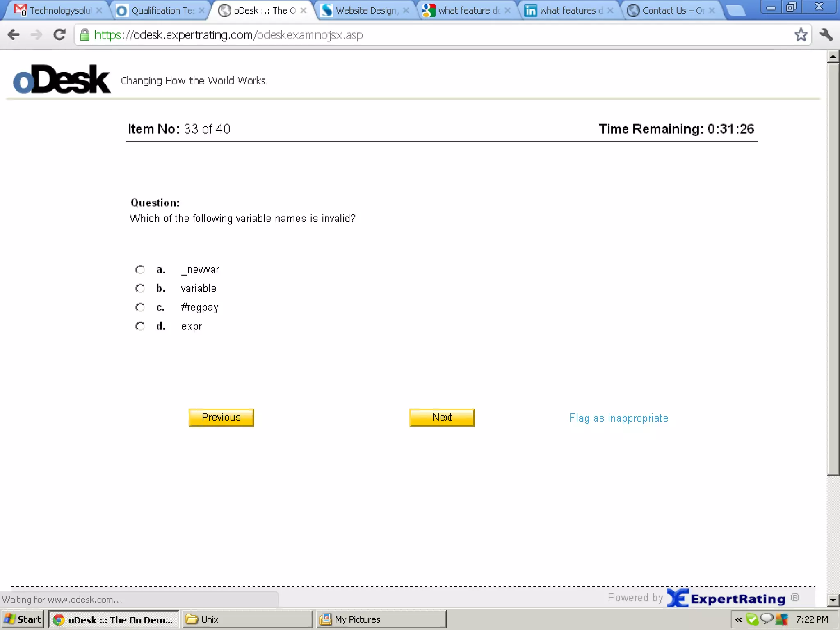Click the page scrollbar up arrow
Viewport: 840px width, 630px height.
click(833, 56)
